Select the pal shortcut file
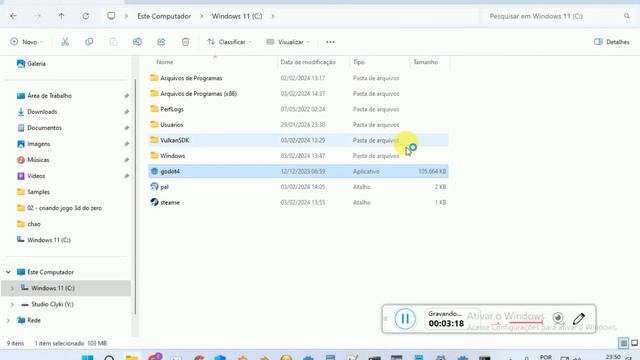This screenshot has width=640, height=360. click(298, 187)
